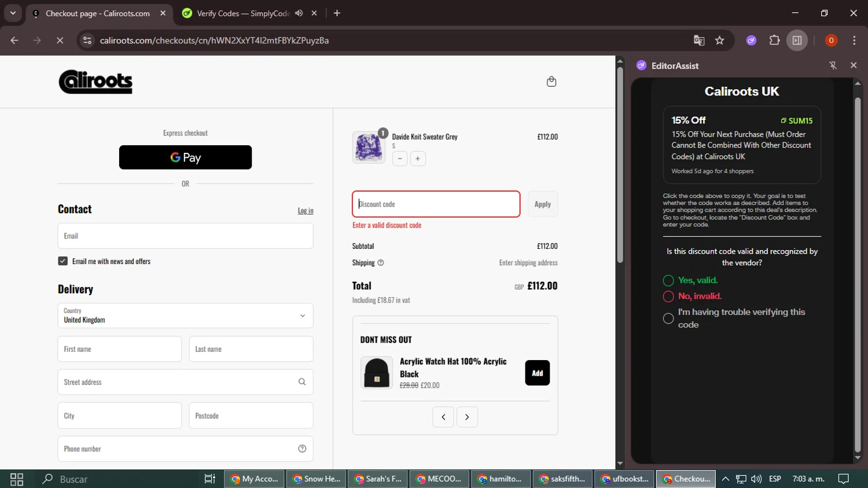
Task: Open the Acrylic Watch Hat thumbnail
Action: point(377,373)
